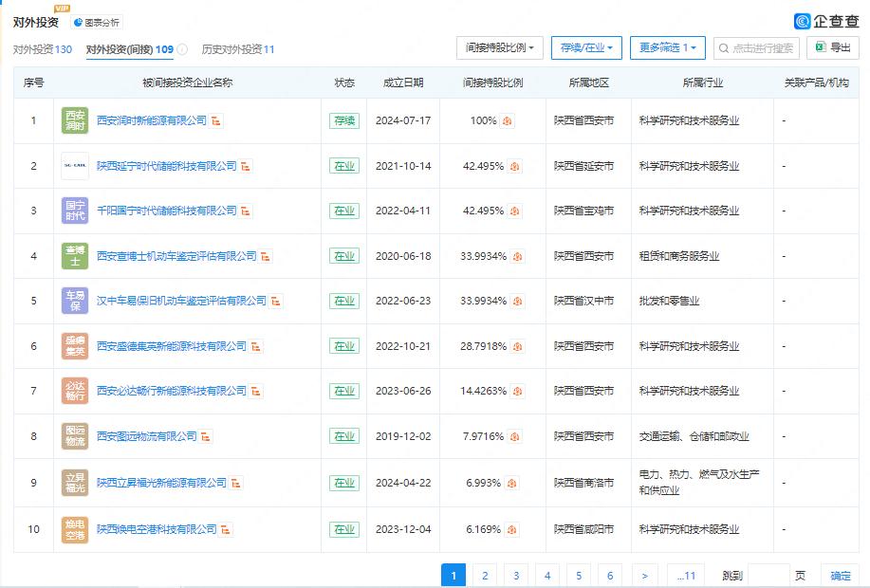Click date cell 2021-10-14

click(x=403, y=166)
